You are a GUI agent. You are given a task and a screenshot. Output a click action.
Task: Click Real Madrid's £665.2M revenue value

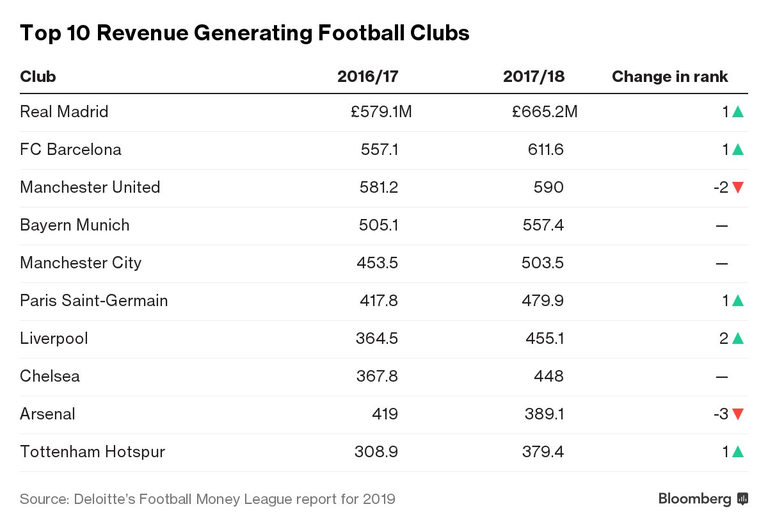[x=544, y=112]
